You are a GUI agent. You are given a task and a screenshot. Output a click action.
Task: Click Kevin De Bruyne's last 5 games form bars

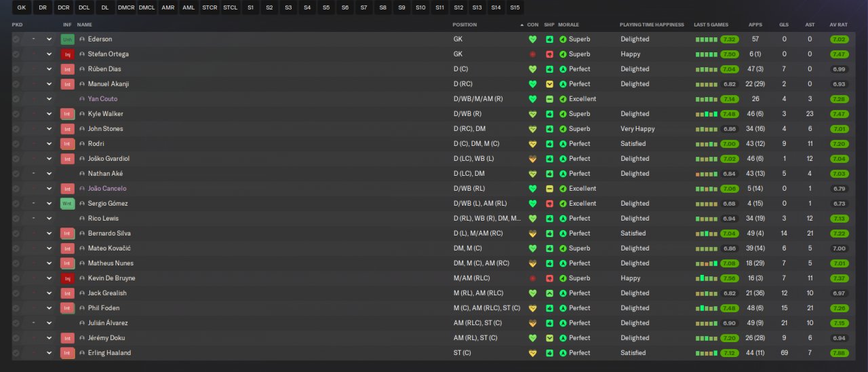[x=706, y=278]
